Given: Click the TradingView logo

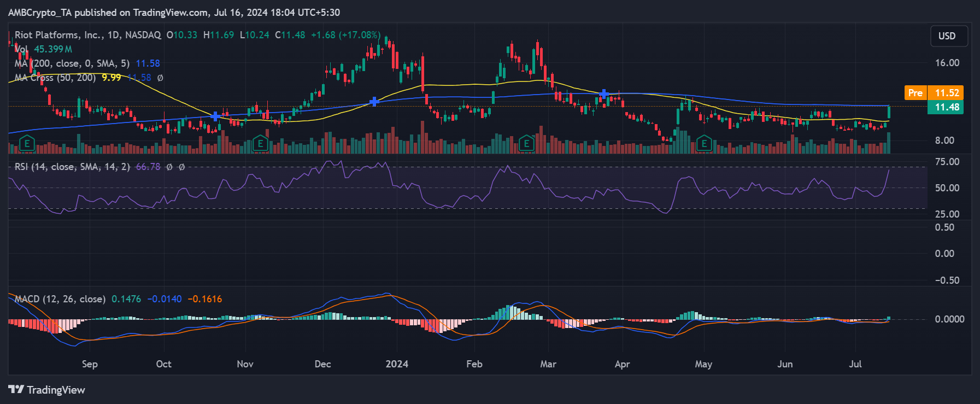Looking at the screenshot, I should 47,390.
